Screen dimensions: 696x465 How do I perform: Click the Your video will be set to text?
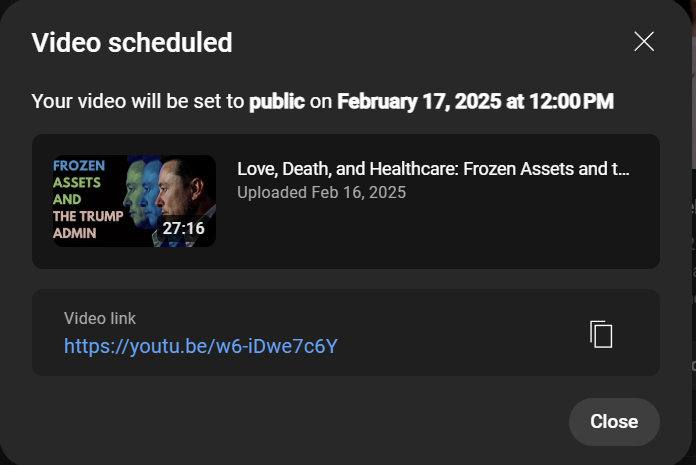(138, 101)
